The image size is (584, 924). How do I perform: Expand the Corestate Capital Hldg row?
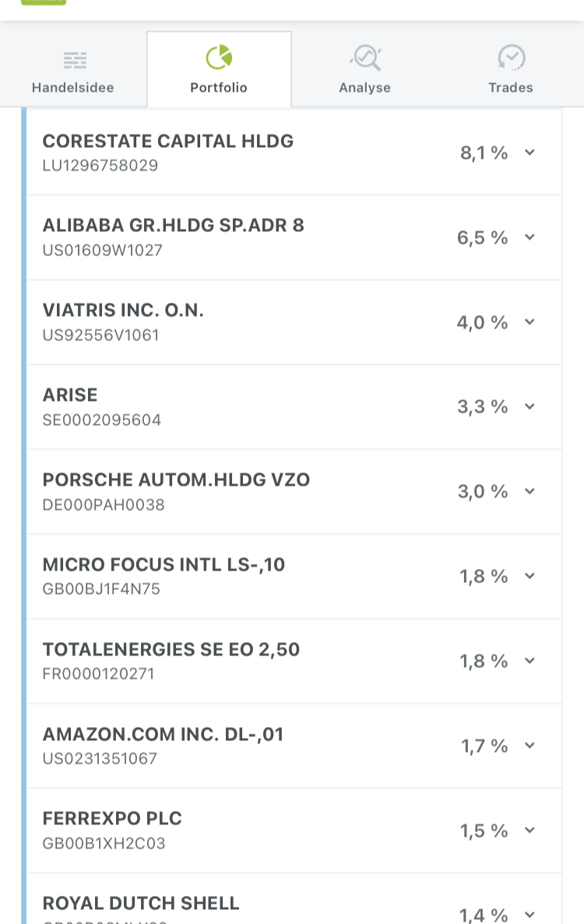pos(529,153)
